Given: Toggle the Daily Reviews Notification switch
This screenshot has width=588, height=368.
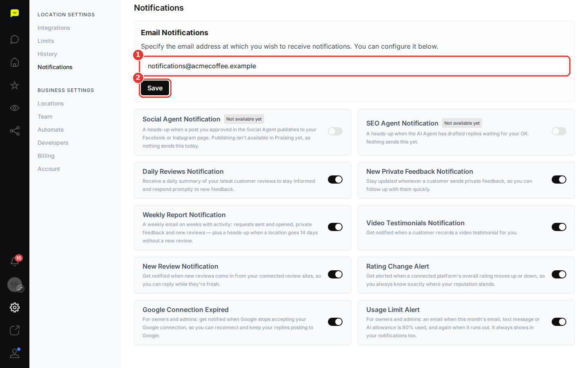Looking at the screenshot, I should point(335,180).
